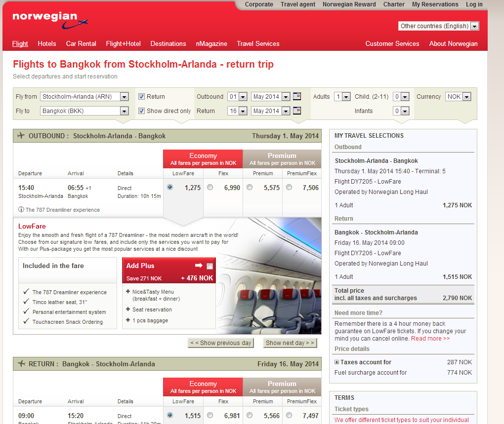The image size is (504, 424).
Task: Toggle the Show direct only checkbox
Action: point(141,111)
